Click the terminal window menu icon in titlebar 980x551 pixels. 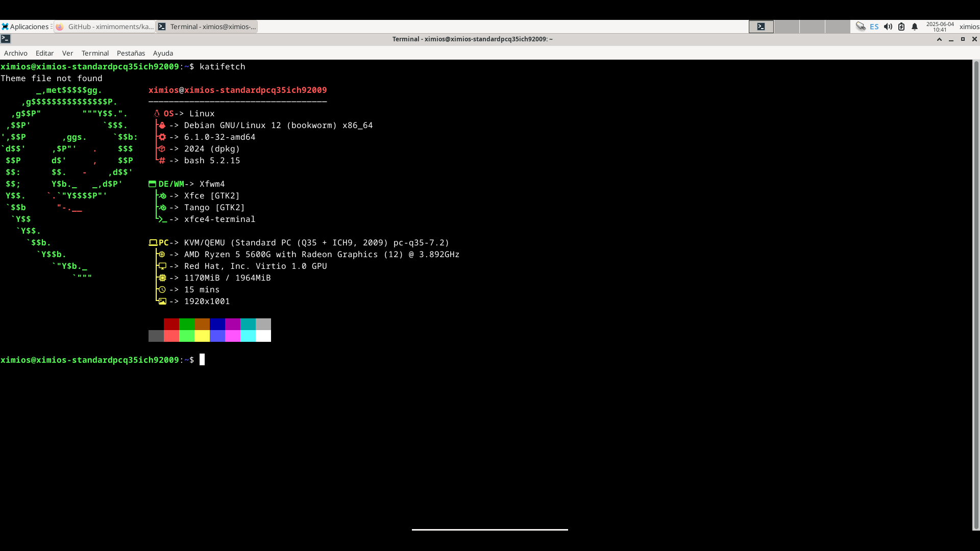6,39
